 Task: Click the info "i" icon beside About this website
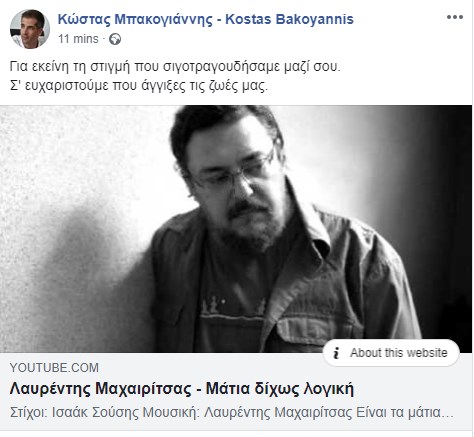[x=336, y=353]
